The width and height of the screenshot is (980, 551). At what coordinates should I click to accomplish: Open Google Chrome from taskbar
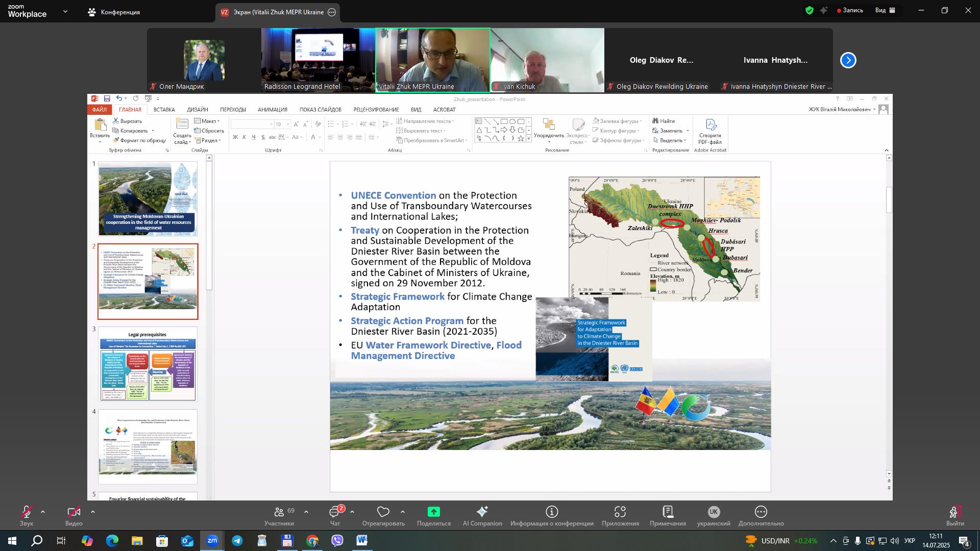(312, 541)
